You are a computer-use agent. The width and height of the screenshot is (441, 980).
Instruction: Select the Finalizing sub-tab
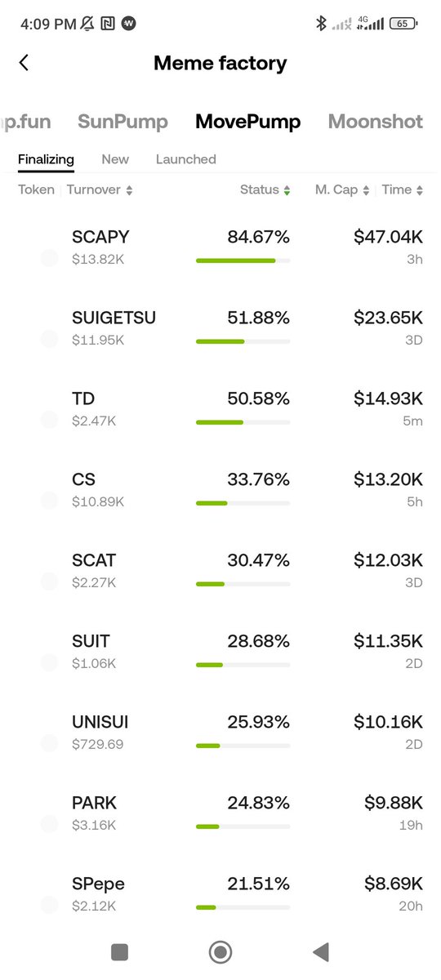(x=46, y=159)
